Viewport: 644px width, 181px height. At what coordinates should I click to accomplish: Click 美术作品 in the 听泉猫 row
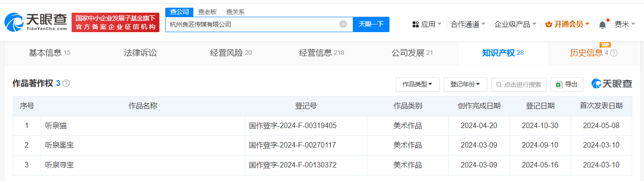click(x=408, y=126)
